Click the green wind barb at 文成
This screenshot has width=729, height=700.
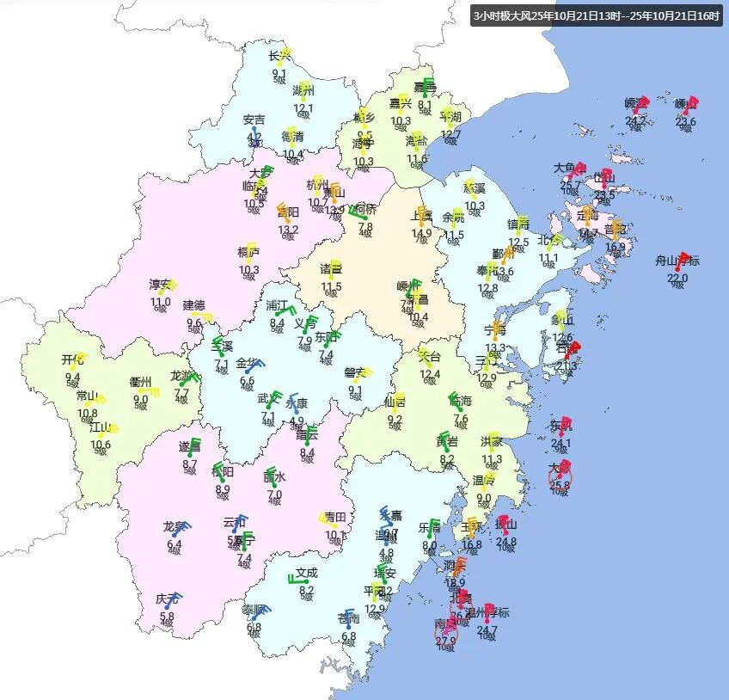pyautogui.click(x=297, y=580)
